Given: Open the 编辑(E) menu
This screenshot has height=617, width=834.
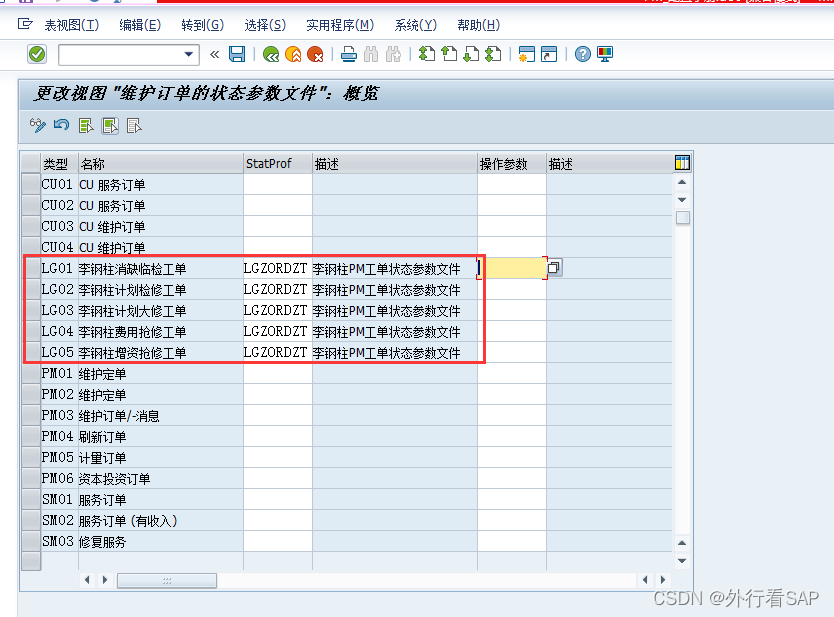Looking at the screenshot, I should (x=140, y=25).
